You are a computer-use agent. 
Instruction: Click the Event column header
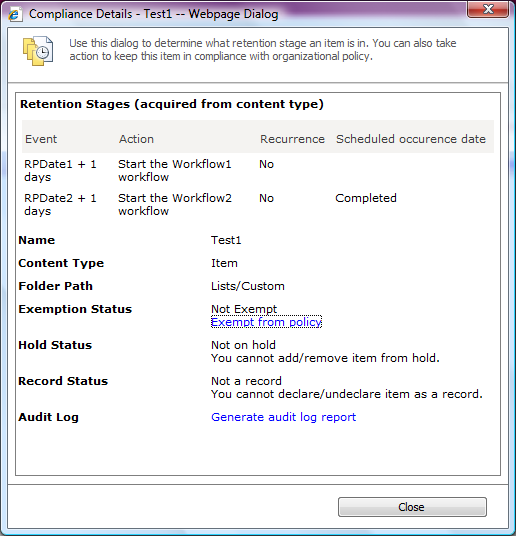41,139
